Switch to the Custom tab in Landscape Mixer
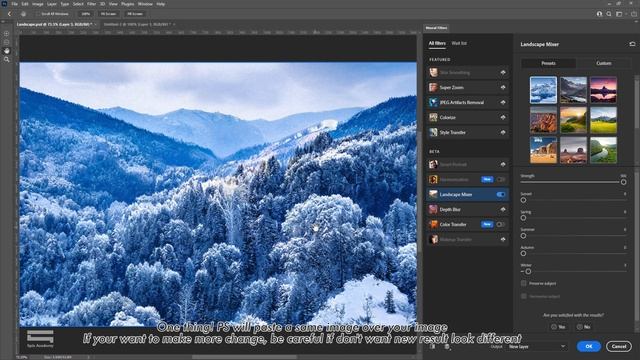 (x=604, y=63)
